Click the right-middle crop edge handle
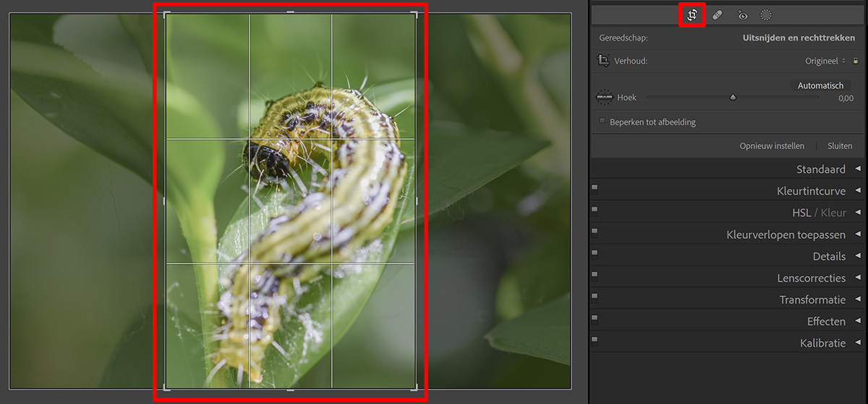 pyautogui.click(x=417, y=201)
